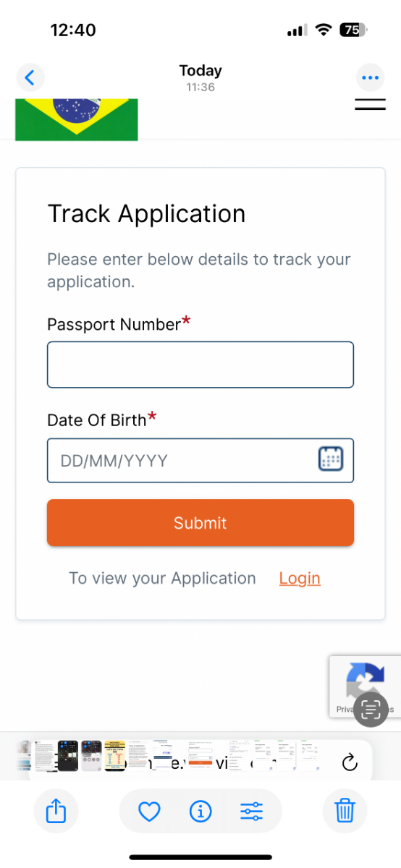Tap the back chevron button
The width and height of the screenshot is (401, 868).
click(30, 77)
